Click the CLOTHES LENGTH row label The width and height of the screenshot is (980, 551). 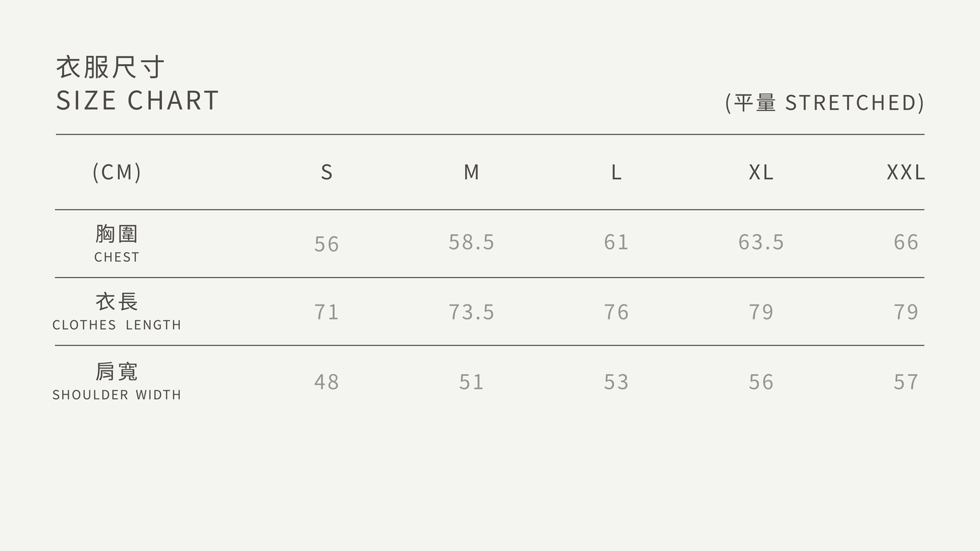[x=117, y=324]
